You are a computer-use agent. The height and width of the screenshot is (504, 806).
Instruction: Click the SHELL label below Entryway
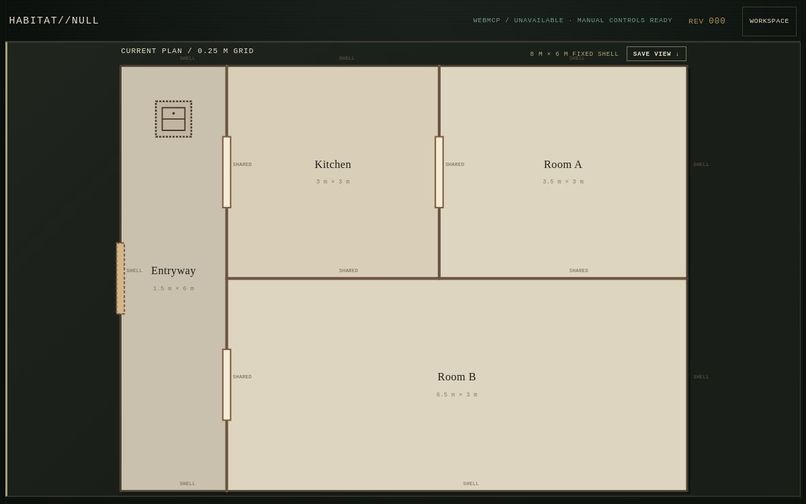tap(188, 483)
